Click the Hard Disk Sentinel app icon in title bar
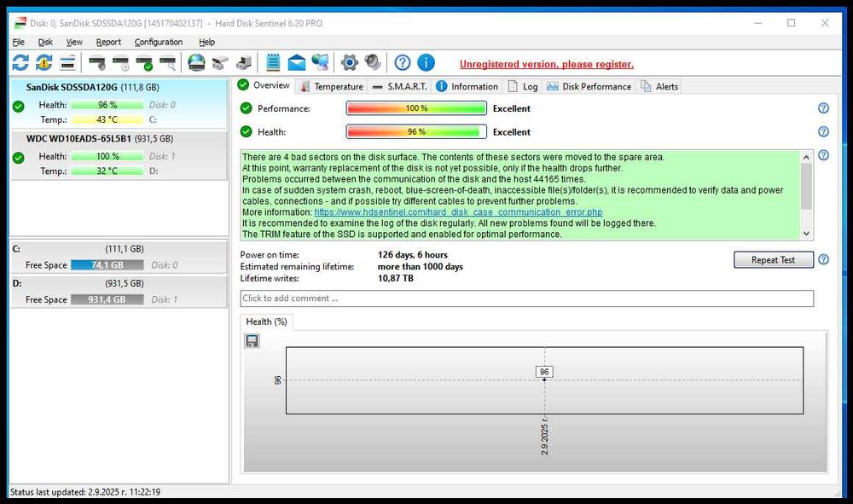 point(20,23)
